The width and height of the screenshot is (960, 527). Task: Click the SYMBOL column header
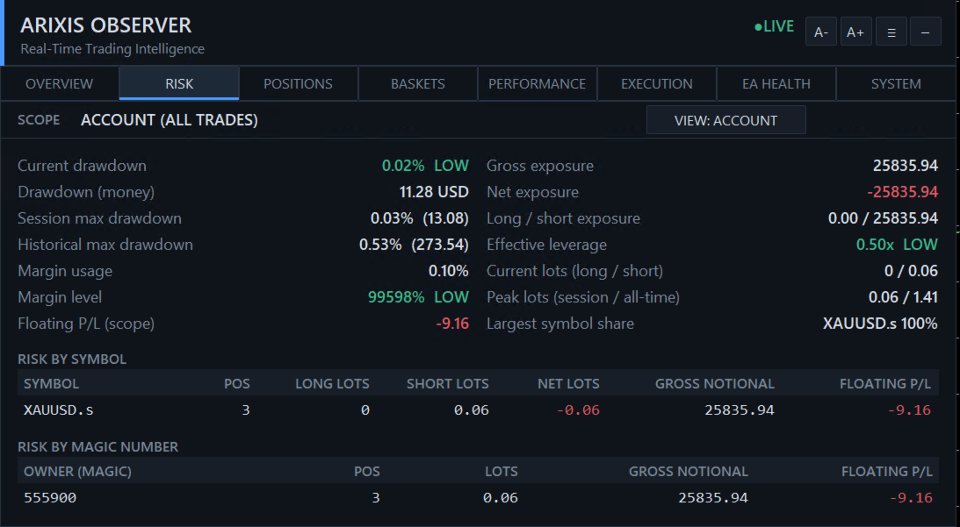coord(51,384)
